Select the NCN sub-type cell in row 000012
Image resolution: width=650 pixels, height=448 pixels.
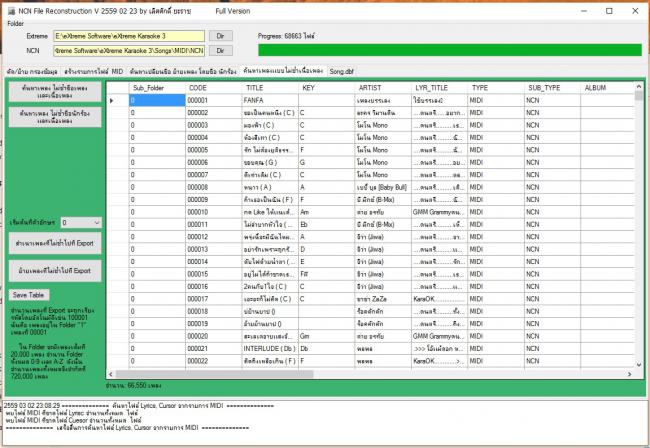pyautogui.click(x=552, y=237)
